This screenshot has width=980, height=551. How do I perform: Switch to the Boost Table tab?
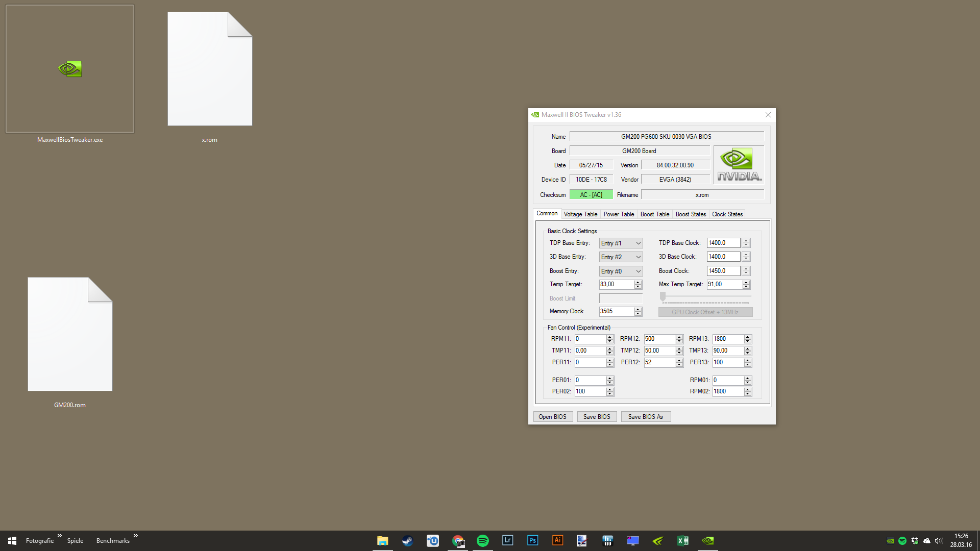tap(655, 214)
